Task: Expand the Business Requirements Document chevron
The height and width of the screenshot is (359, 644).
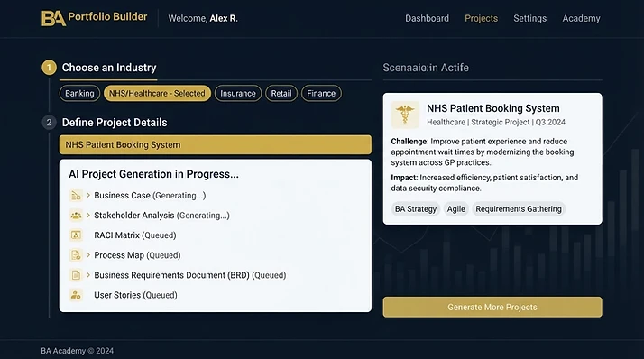Action: 87,275
